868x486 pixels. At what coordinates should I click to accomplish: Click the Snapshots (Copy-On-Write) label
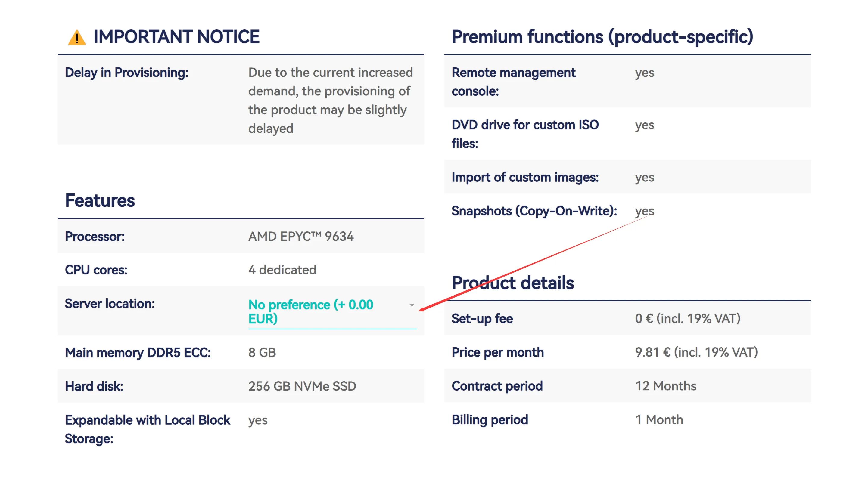[534, 211]
